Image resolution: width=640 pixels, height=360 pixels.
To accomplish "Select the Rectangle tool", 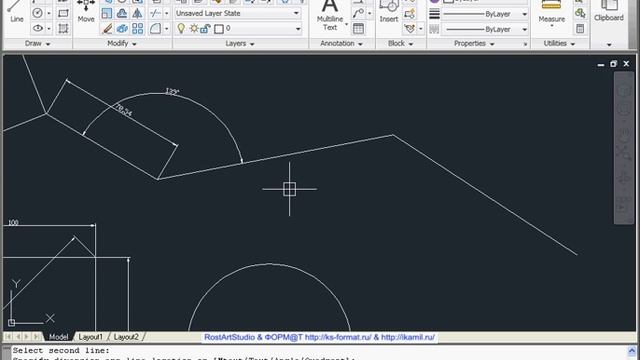I will pos(63,13).
